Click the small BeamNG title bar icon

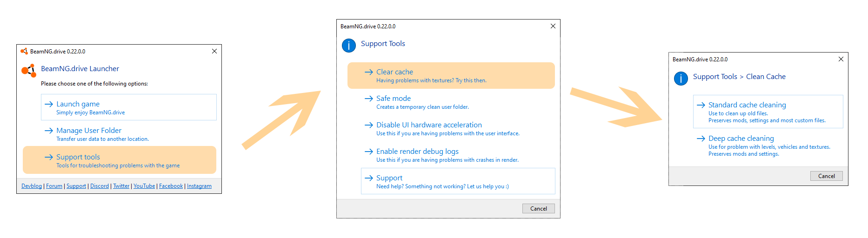(24, 51)
